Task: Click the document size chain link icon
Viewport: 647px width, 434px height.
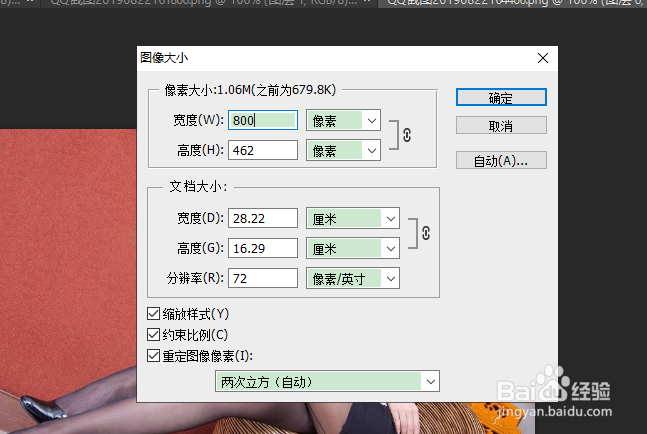Action: [x=426, y=233]
